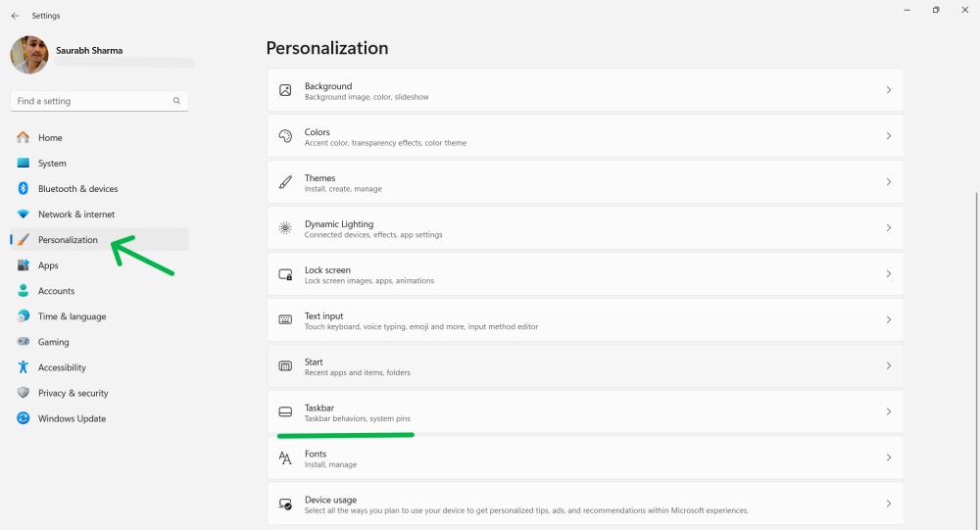Open Saurabh Sharma's profile picture

tap(29, 56)
